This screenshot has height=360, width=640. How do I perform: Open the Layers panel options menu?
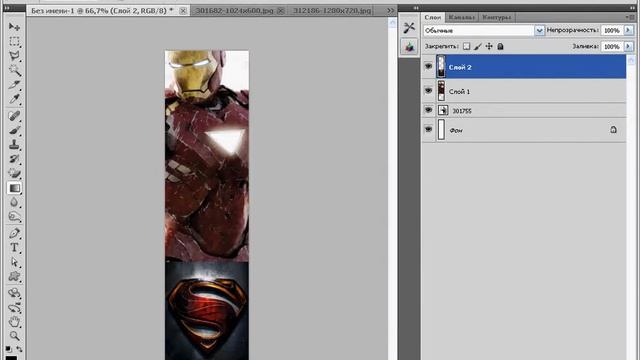click(630, 17)
